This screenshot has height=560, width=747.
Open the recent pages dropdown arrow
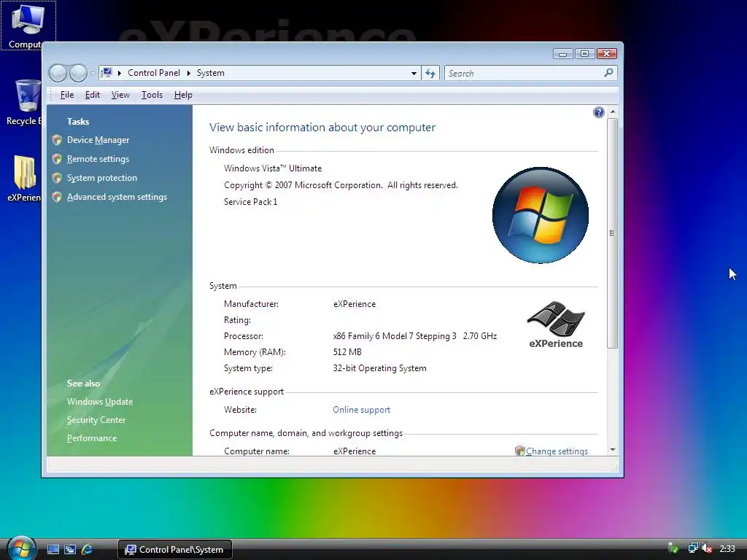tap(93, 74)
